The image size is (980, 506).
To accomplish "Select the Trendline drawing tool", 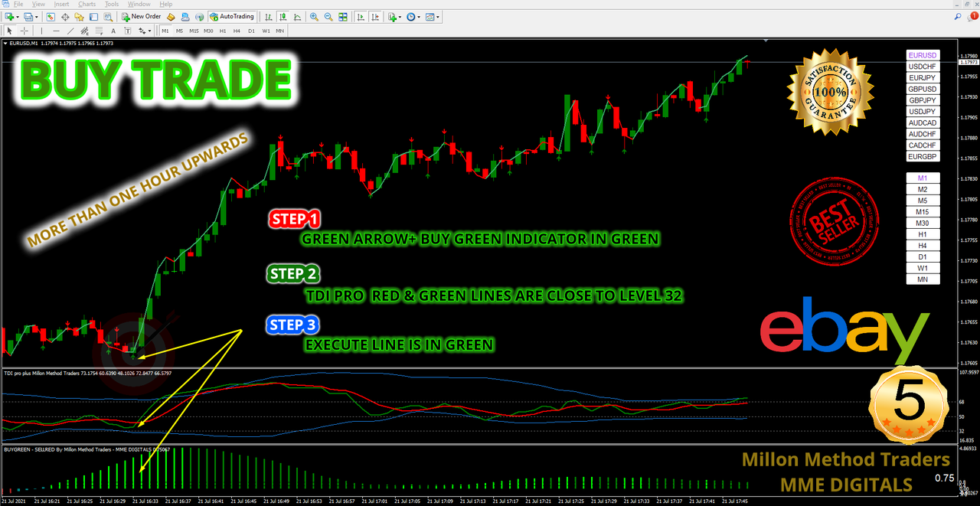I will [x=70, y=31].
